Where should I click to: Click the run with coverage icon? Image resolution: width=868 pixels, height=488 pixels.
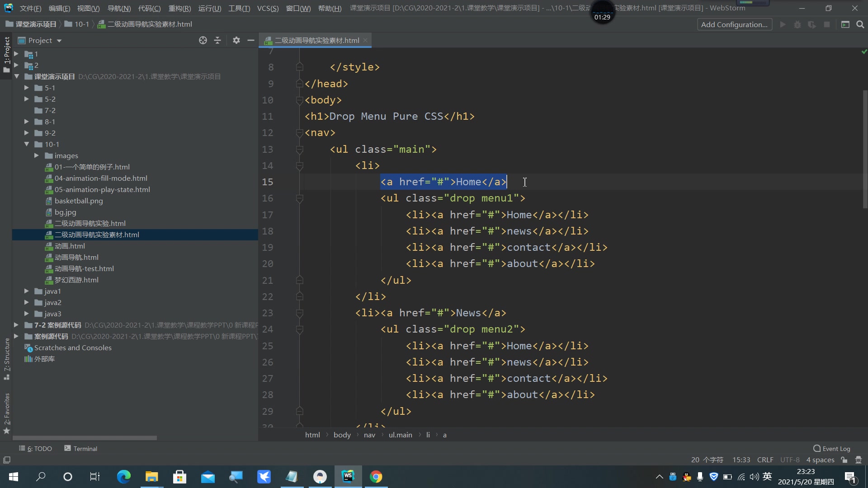point(812,24)
